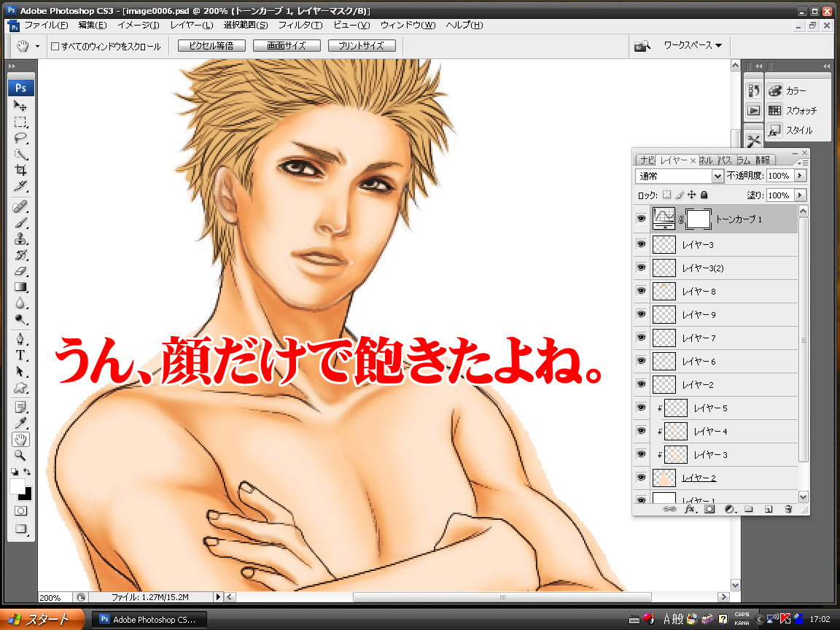Hide the トーンカーブ 1 adjustment layer
This screenshot has width=840, height=630.
(x=641, y=219)
